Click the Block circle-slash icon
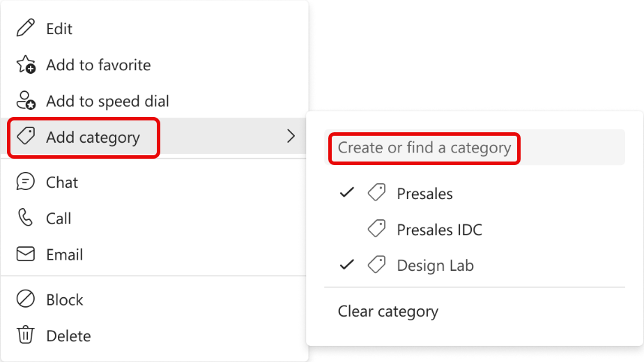Screen dimensions: 644x362 (x=26, y=299)
